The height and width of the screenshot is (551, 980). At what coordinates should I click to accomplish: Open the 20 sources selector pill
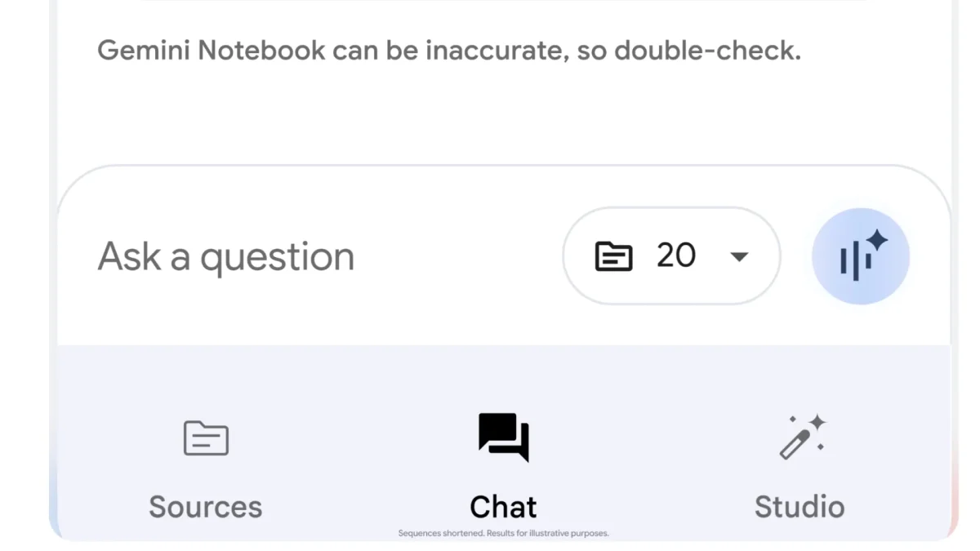pyautogui.click(x=671, y=256)
